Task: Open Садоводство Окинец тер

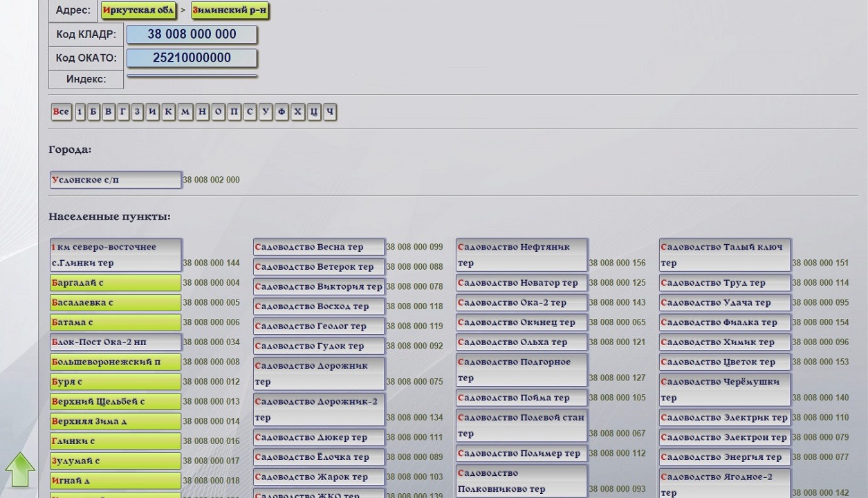Action: [x=521, y=322]
